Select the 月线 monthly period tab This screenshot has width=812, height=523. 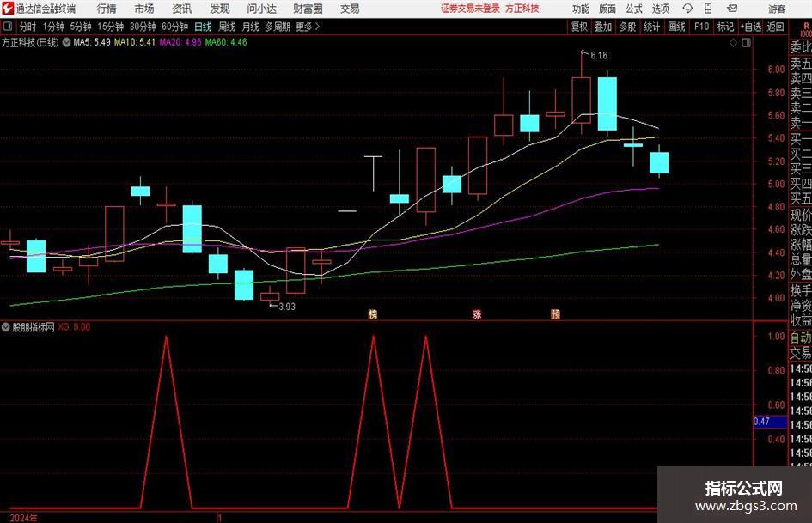[250, 27]
